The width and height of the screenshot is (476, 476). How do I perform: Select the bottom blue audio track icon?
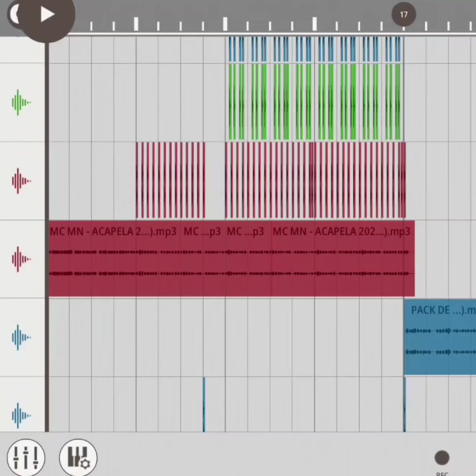(21, 416)
